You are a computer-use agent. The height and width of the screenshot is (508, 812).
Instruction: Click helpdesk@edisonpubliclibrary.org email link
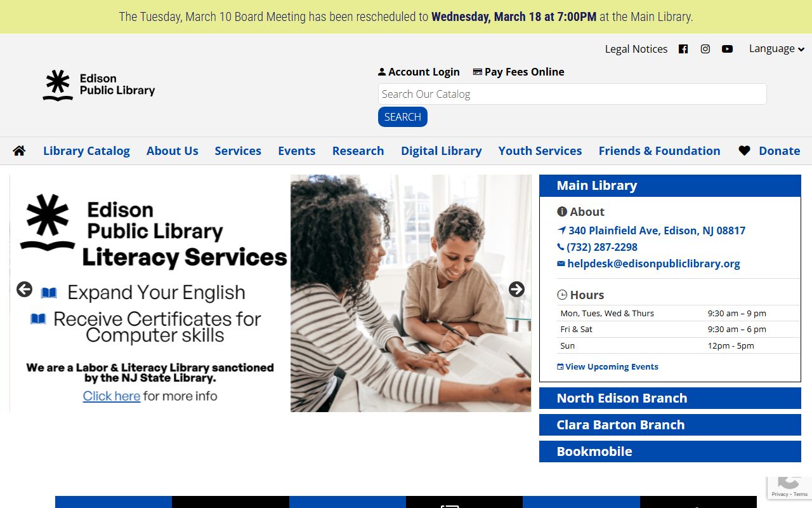648,264
